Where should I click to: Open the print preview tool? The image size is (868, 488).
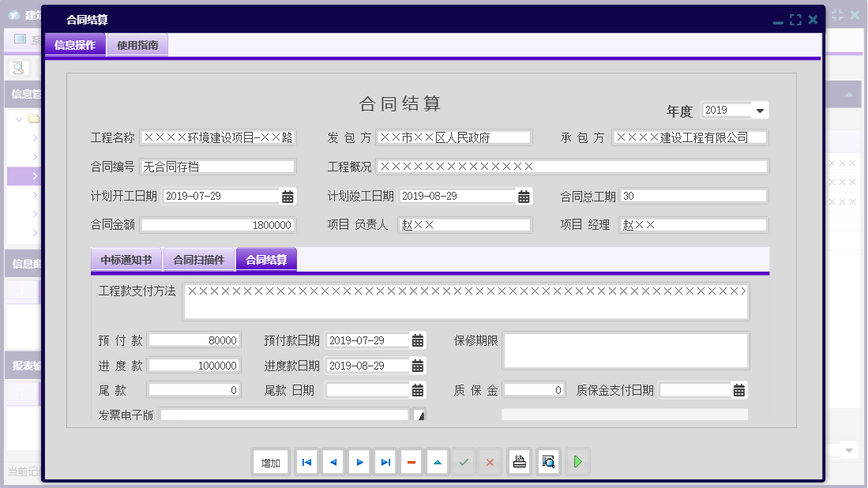pos(548,462)
